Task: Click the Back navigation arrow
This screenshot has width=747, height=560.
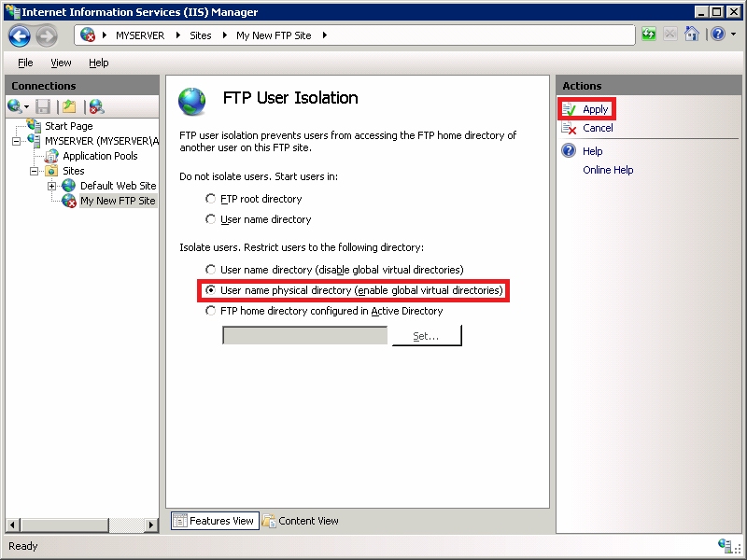Action: point(20,35)
